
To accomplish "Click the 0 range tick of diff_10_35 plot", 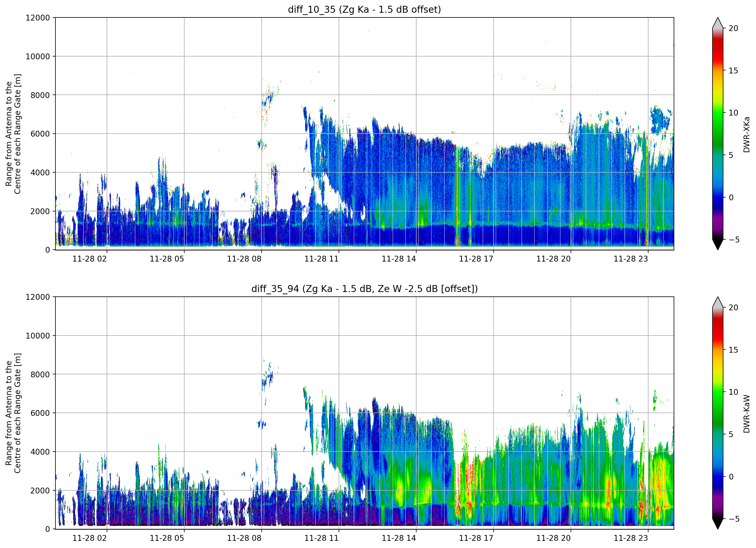I will tap(48, 250).
